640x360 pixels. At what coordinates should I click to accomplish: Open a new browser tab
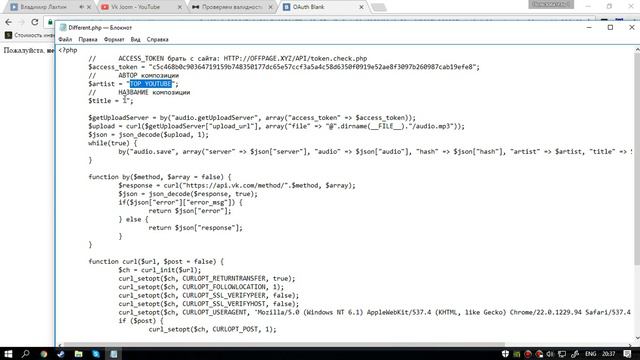click(x=379, y=7)
